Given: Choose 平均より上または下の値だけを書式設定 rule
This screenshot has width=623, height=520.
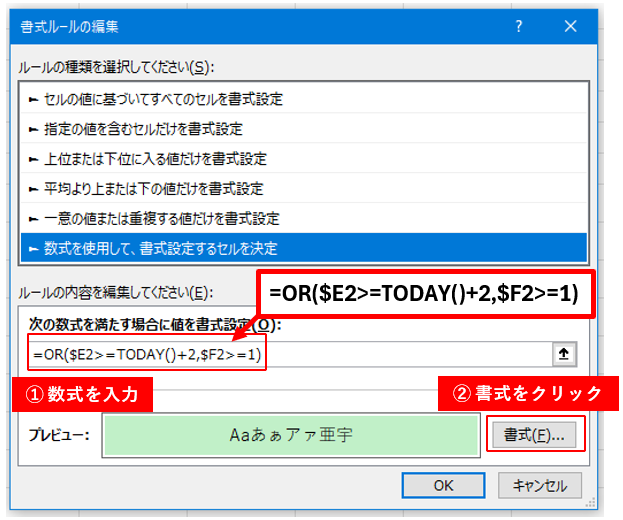Looking at the screenshot, I should (x=153, y=188).
